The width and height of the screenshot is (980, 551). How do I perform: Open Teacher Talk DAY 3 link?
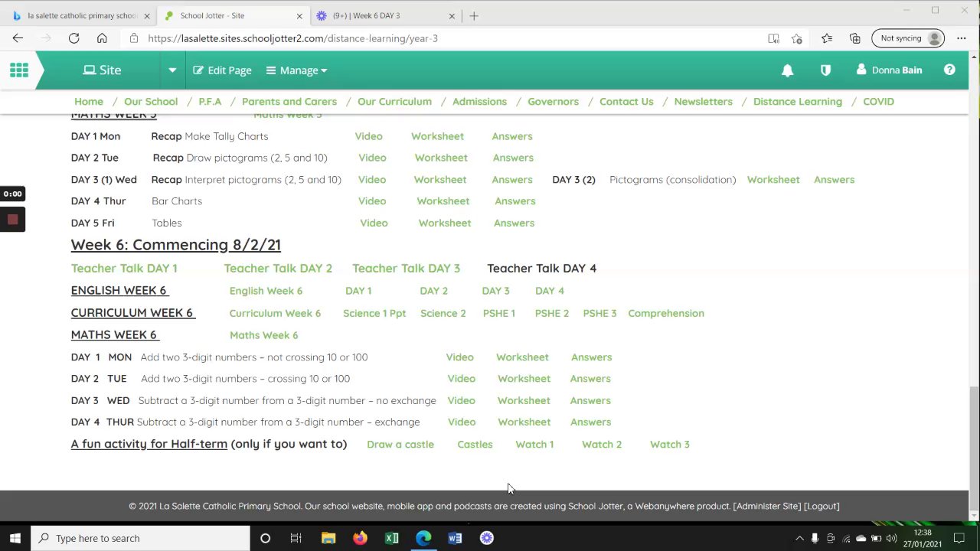point(406,269)
